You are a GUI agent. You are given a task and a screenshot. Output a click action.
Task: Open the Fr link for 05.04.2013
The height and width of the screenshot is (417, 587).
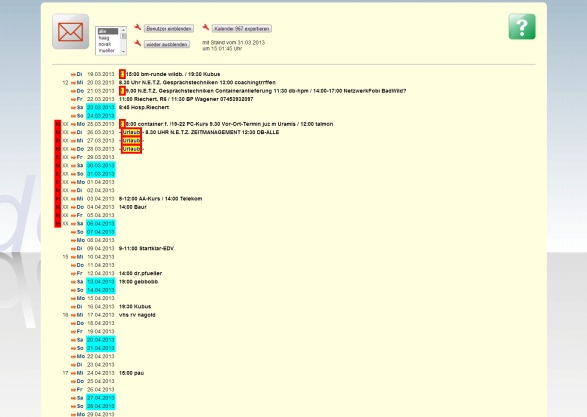pyautogui.click(x=79, y=215)
